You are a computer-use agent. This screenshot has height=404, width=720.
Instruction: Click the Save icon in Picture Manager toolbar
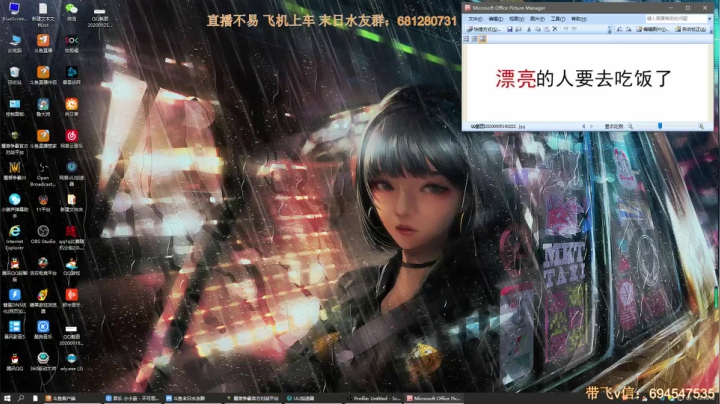coord(510,29)
